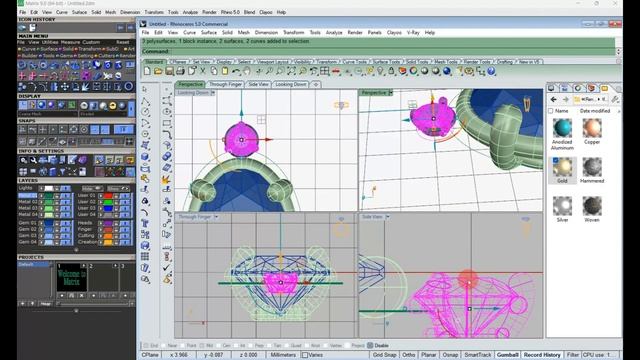The height and width of the screenshot is (360, 640).
Task: Click Record History in status bar
Action: pyautogui.click(x=542, y=355)
